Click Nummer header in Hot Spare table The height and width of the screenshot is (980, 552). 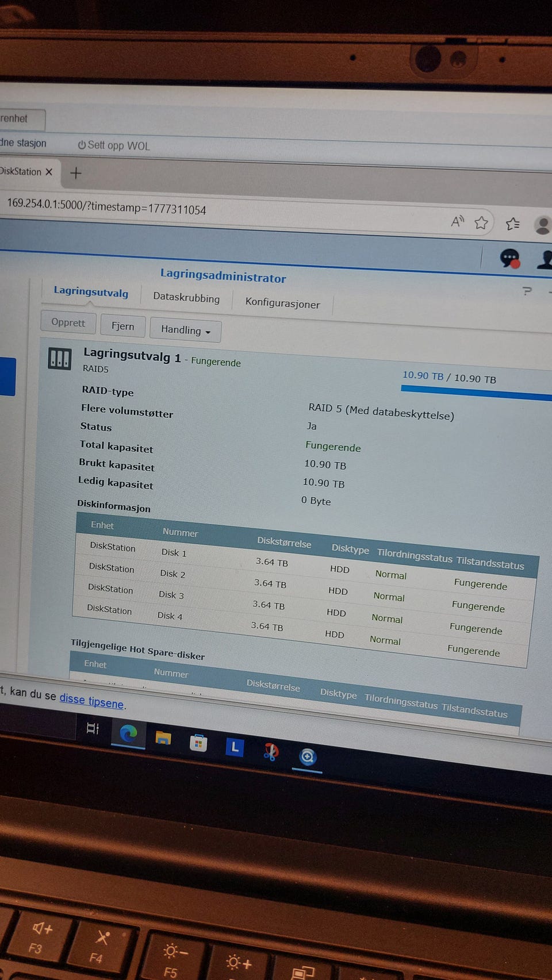[x=171, y=672]
